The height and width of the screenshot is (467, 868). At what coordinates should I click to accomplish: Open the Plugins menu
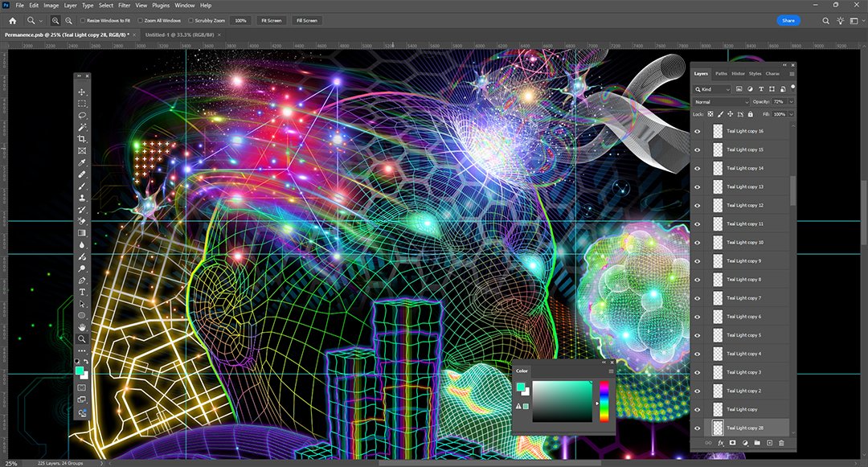coord(161,6)
